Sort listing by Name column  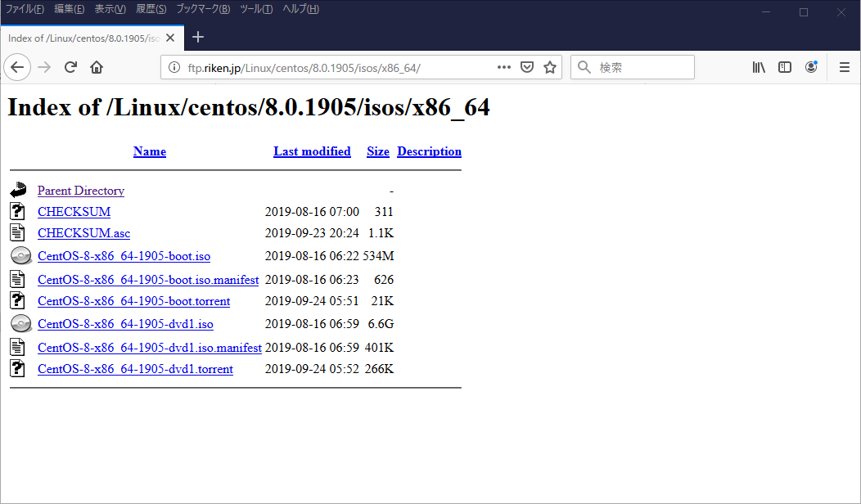coord(149,151)
